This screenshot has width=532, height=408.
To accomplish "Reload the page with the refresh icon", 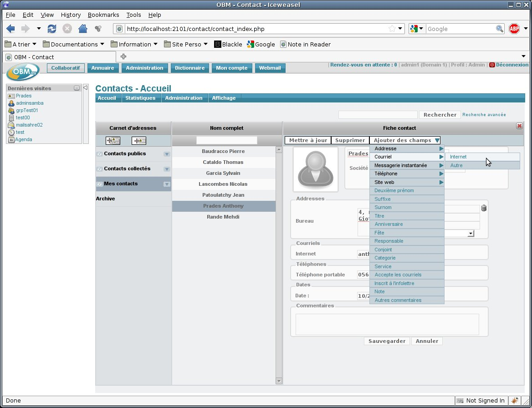I will point(52,29).
